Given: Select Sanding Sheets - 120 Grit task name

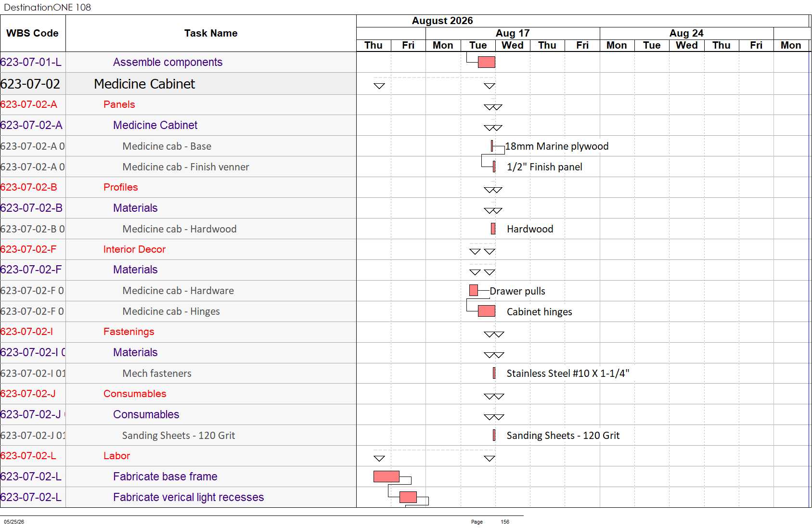Looking at the screenshot, I should (179, 435).
